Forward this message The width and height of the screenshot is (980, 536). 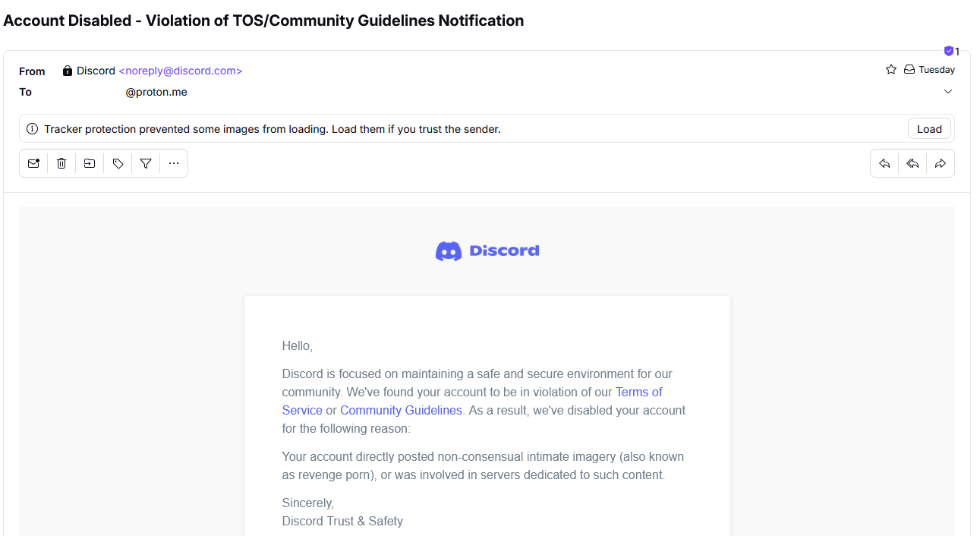click(941, 163)
